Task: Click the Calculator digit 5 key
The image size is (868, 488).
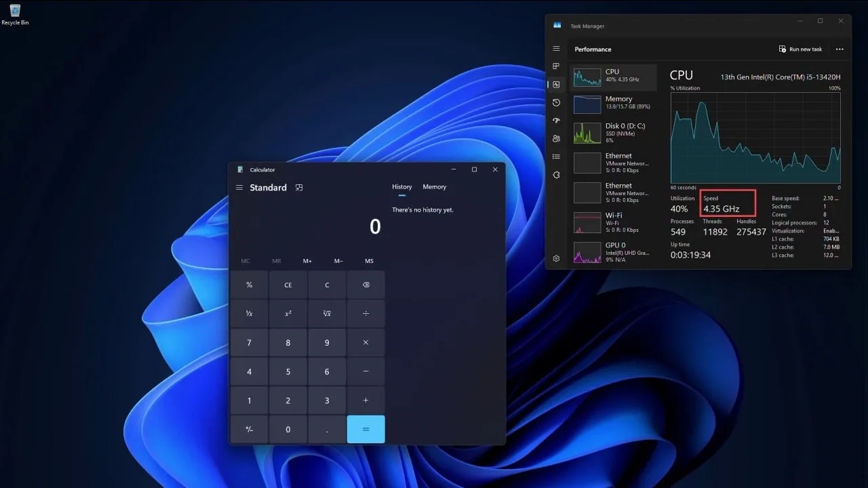Action: (288, 371)
